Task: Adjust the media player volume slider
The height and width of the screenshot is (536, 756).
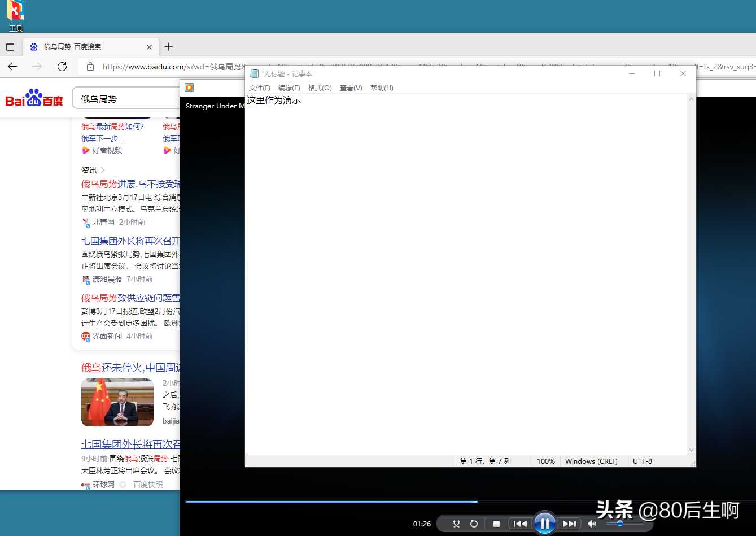Action: [624, 524]
